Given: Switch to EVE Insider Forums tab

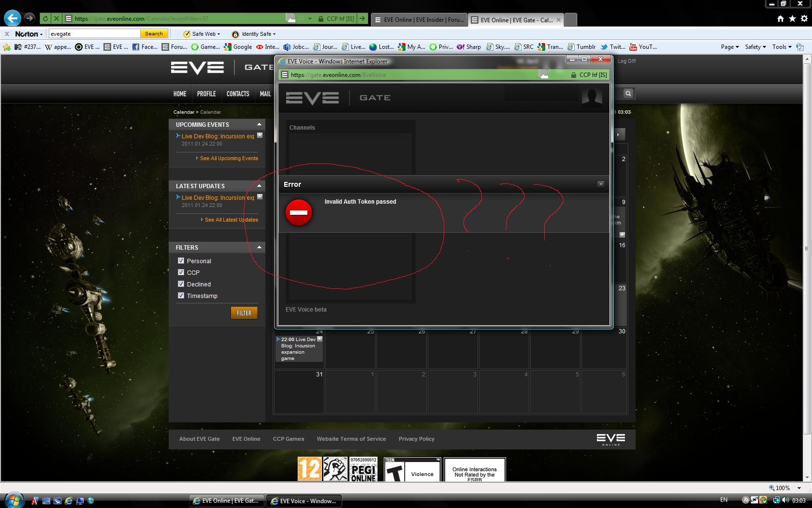Looking at the screenshot, I should tap(419, 20).
